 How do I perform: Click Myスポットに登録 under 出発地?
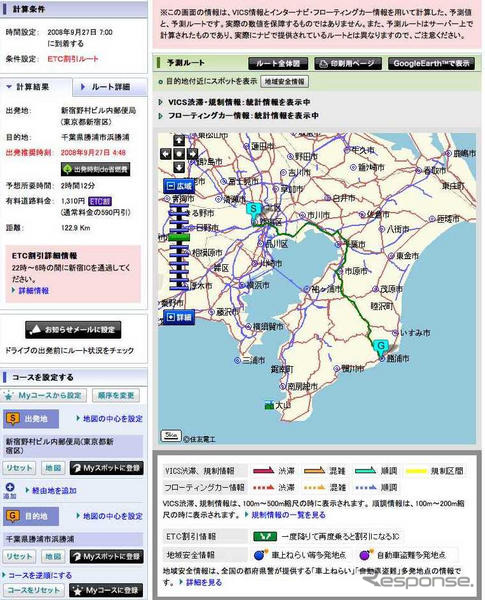coord(107,468)
